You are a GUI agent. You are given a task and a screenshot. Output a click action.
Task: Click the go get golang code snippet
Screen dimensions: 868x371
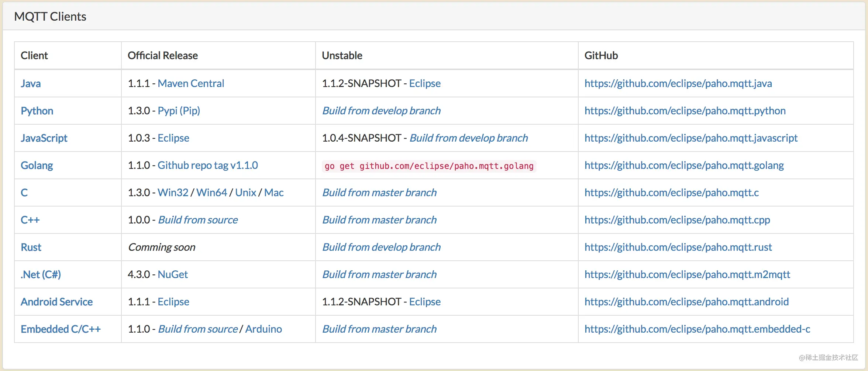(429, 166)
